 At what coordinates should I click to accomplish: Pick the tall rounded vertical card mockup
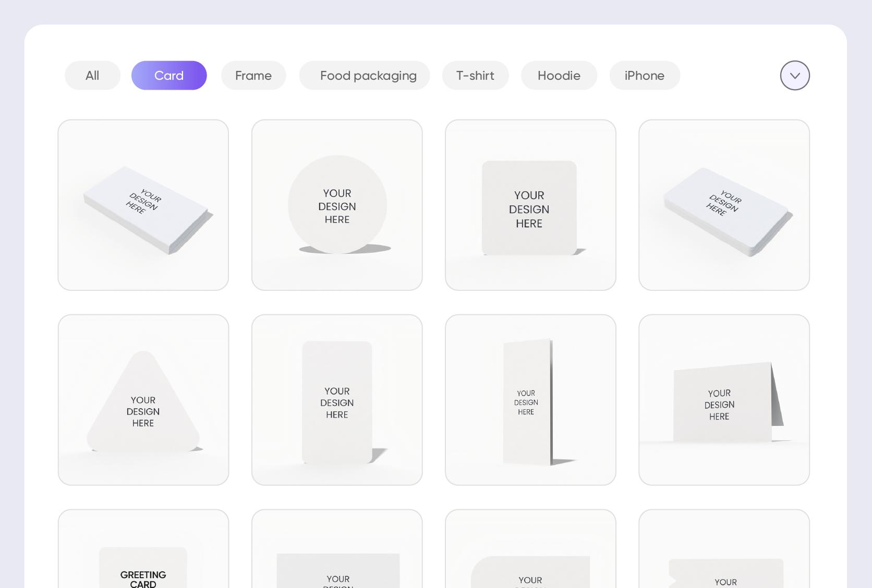337,400
